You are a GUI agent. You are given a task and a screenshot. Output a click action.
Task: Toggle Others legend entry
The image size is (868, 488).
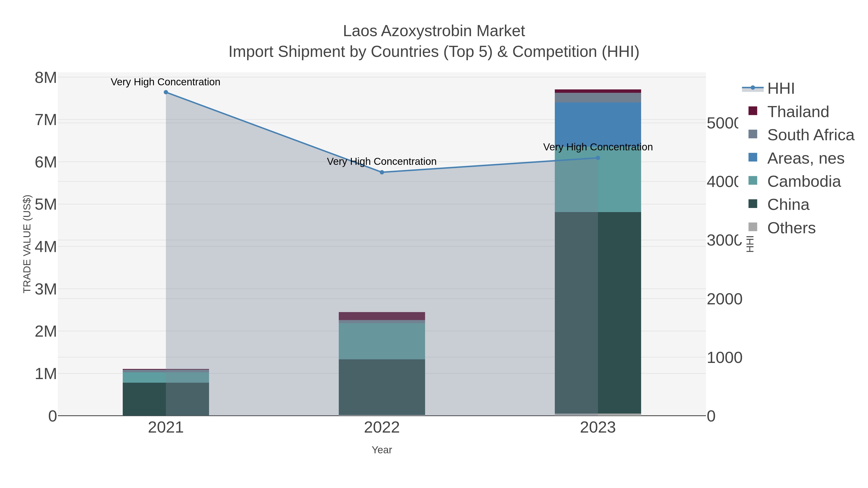(782, 228)
